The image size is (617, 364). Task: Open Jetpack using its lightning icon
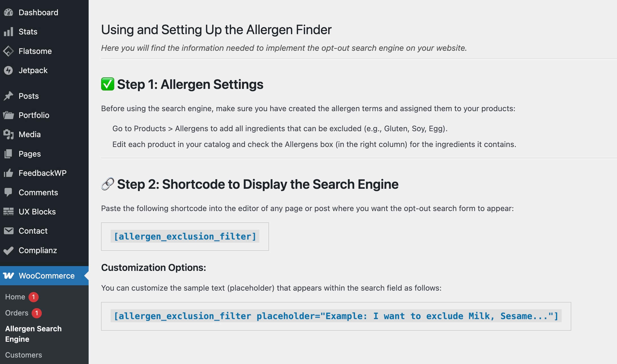pyautogui.click(x=9, y=70)
